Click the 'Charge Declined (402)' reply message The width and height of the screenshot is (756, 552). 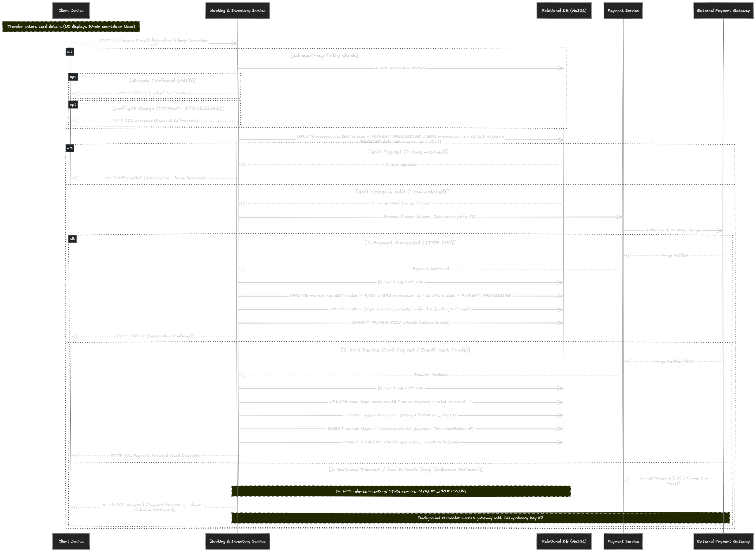pos(673,361)
